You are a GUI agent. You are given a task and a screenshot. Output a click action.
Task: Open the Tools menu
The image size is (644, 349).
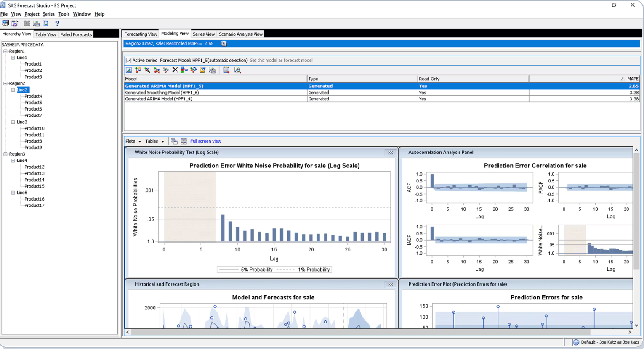(64, 14)
